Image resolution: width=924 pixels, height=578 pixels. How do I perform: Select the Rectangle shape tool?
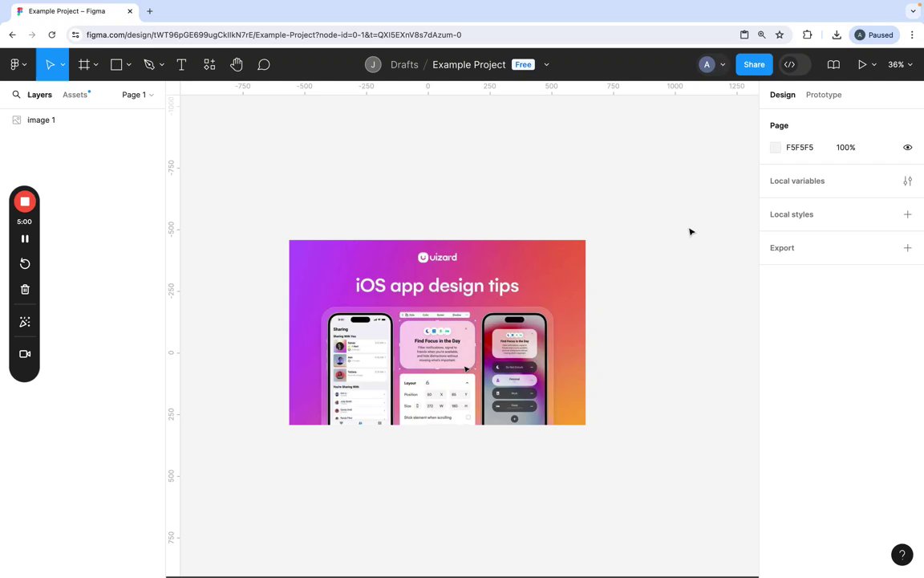(x=116, y=64)
